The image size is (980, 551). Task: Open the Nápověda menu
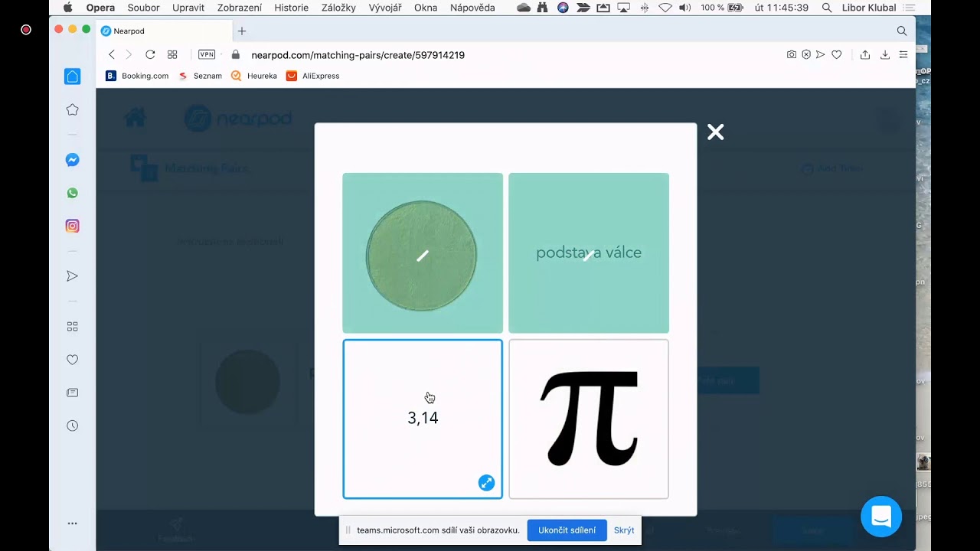[472, 8]
